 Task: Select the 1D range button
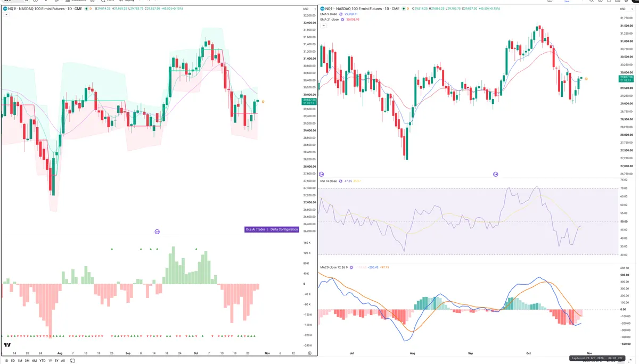[x=6, y=361]
